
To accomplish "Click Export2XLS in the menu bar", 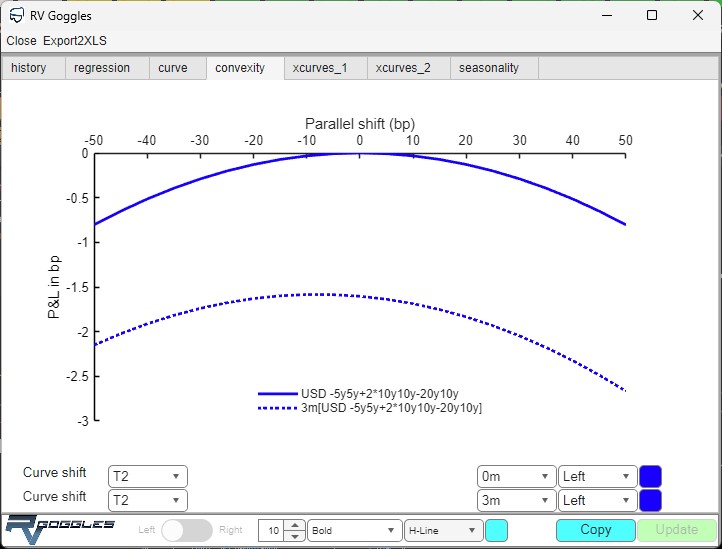I will [75, 41].
